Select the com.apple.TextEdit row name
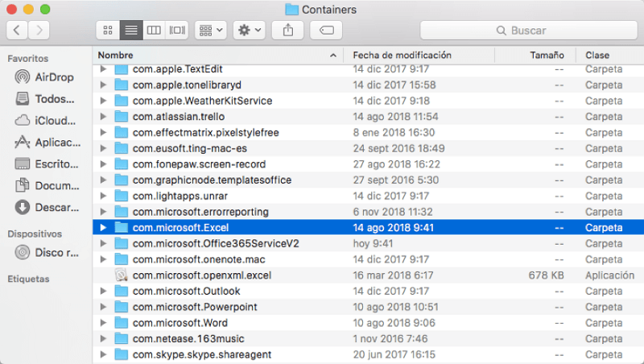Viewport: 644px width, 364px height. click(x=177, y=69)
